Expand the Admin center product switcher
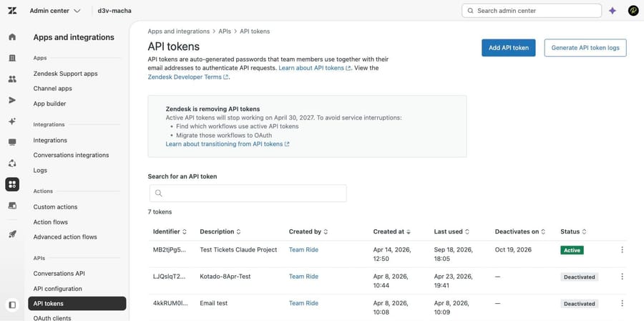This screenshot has height=321, width=644. point(55,11)
